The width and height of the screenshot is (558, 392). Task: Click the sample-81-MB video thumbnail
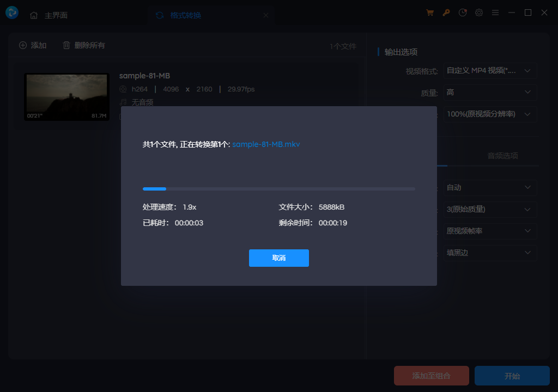pyautogui.click(x=66, y=96)
